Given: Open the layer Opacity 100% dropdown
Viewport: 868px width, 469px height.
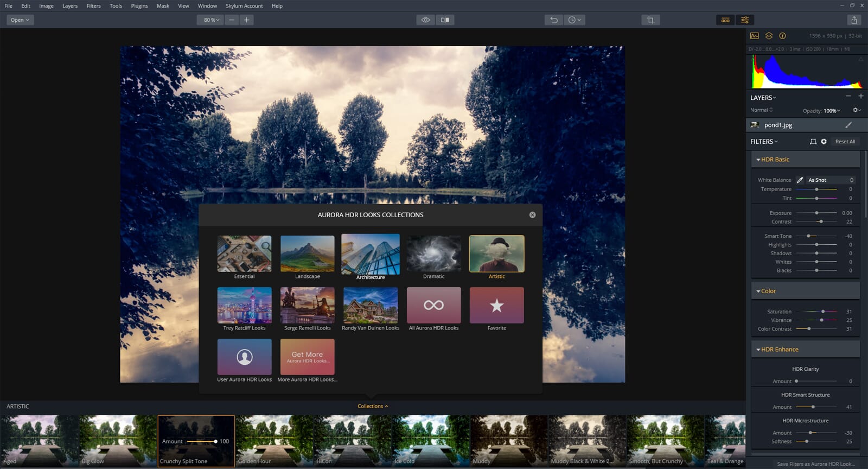Looking at the screenshot, I should pyautogui.click(x=832, y=111).
